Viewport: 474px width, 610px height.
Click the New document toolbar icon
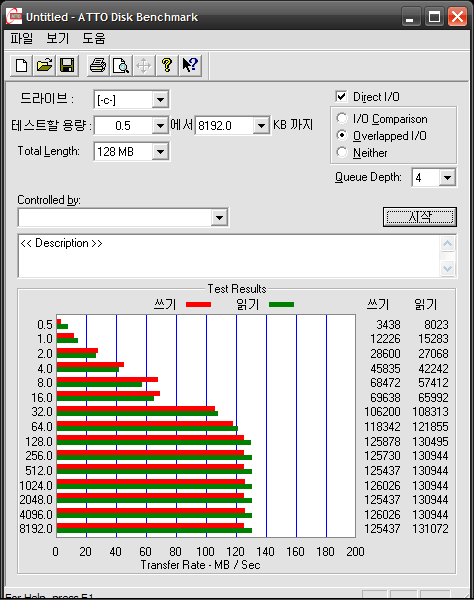point(22,65)
